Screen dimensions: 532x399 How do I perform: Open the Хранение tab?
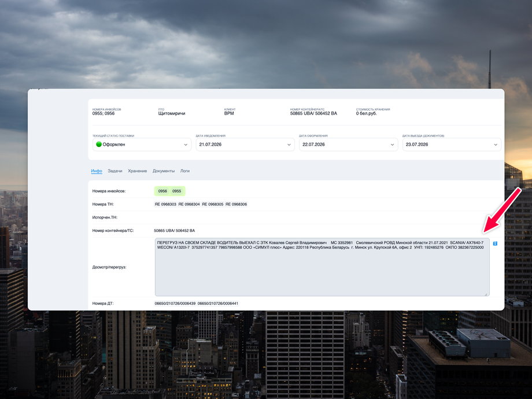[x=138, y=171]
